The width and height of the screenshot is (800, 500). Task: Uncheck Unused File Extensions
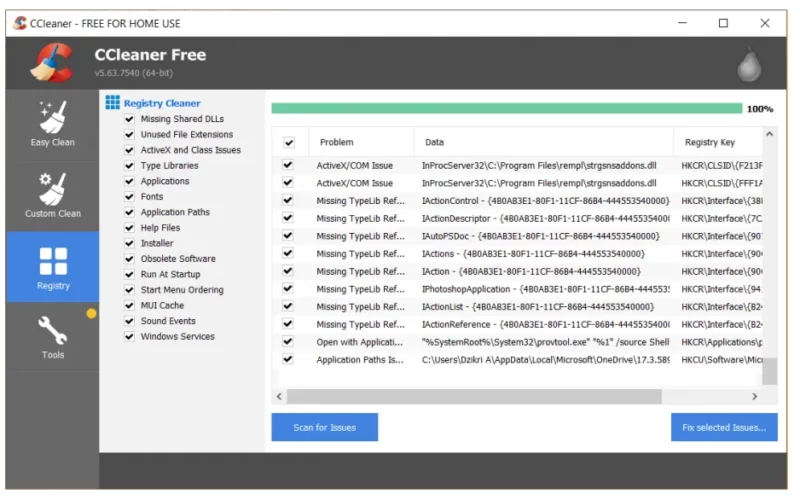tap(130, 135)
